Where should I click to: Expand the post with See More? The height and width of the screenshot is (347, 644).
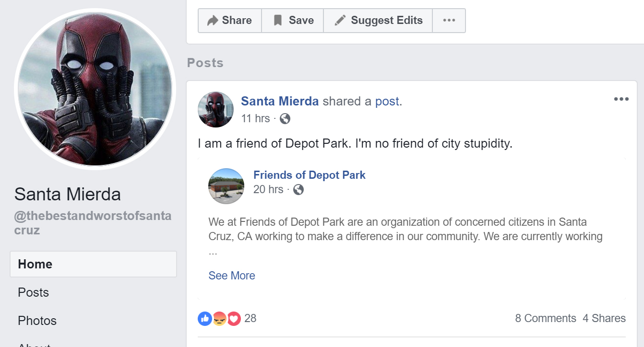coord(232,276)
